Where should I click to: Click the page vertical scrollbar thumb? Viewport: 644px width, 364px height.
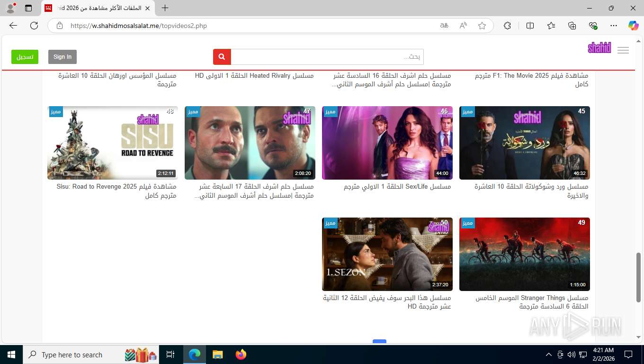tap(639, 277)
